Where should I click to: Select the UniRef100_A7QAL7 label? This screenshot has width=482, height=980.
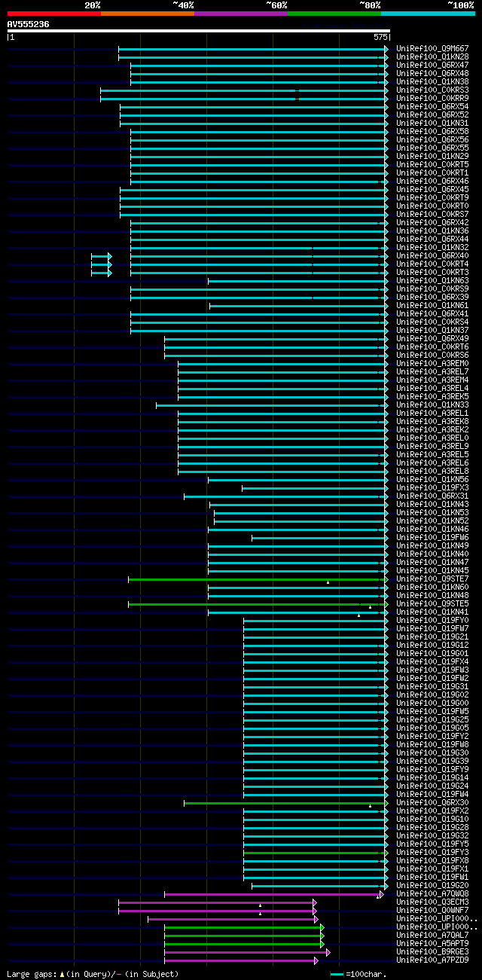pos(432,936)
